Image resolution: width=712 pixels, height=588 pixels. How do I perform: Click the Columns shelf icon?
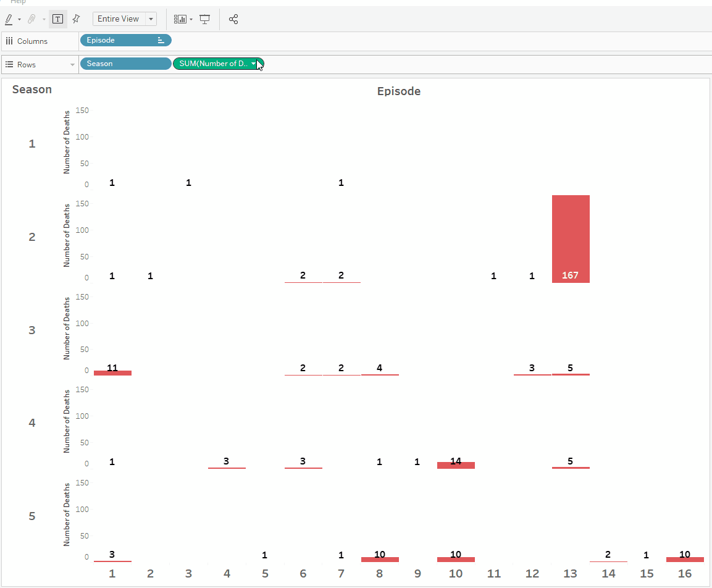coord(9,41)
